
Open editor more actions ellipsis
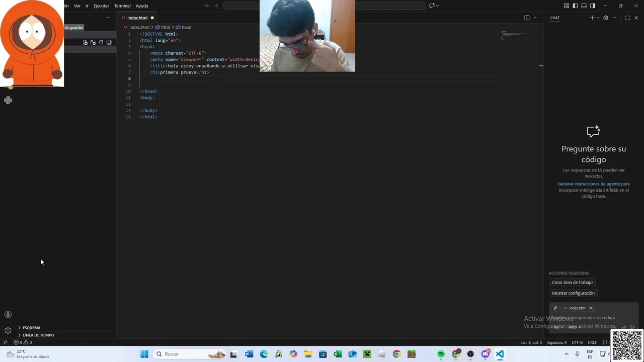536,18
